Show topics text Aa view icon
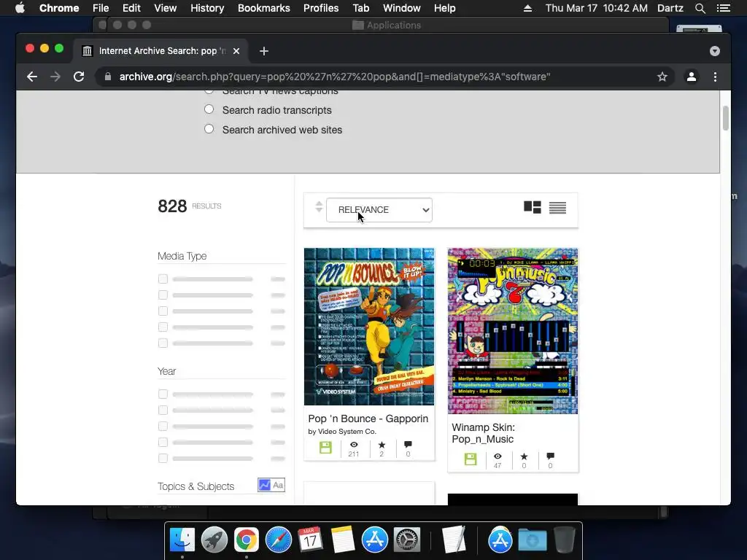 (278, 485)
